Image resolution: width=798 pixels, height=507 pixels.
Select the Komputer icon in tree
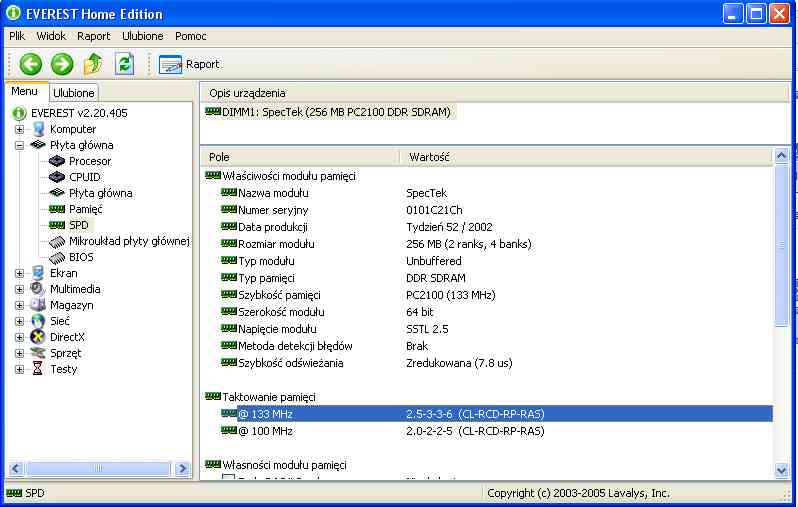(x=38, y=129)
